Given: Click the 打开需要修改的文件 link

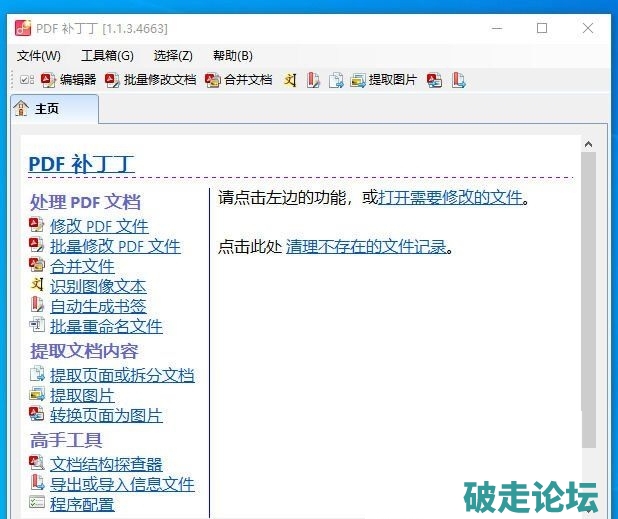Looking at the screenshot, I should click(450, 197).
